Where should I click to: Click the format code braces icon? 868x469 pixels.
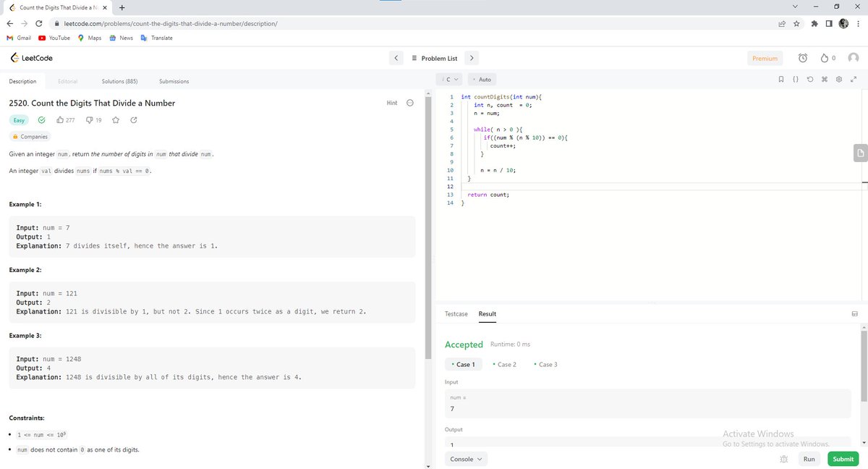click(x=796, y=79)
